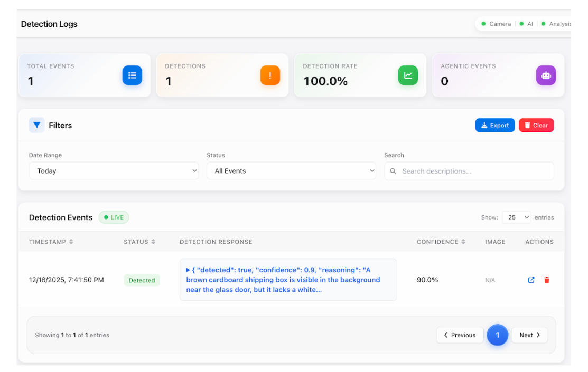Open the detection event in external view
The width and height of the screenshot is (588, 372).
point(531,280)
